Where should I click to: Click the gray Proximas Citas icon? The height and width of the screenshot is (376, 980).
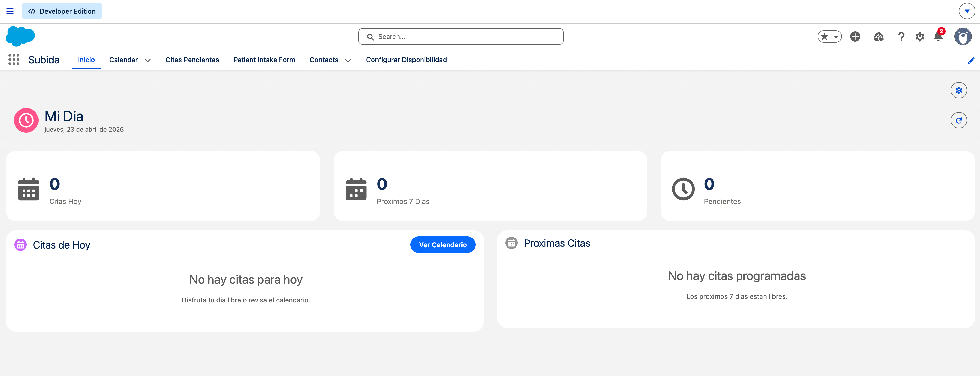pos(511,243)
